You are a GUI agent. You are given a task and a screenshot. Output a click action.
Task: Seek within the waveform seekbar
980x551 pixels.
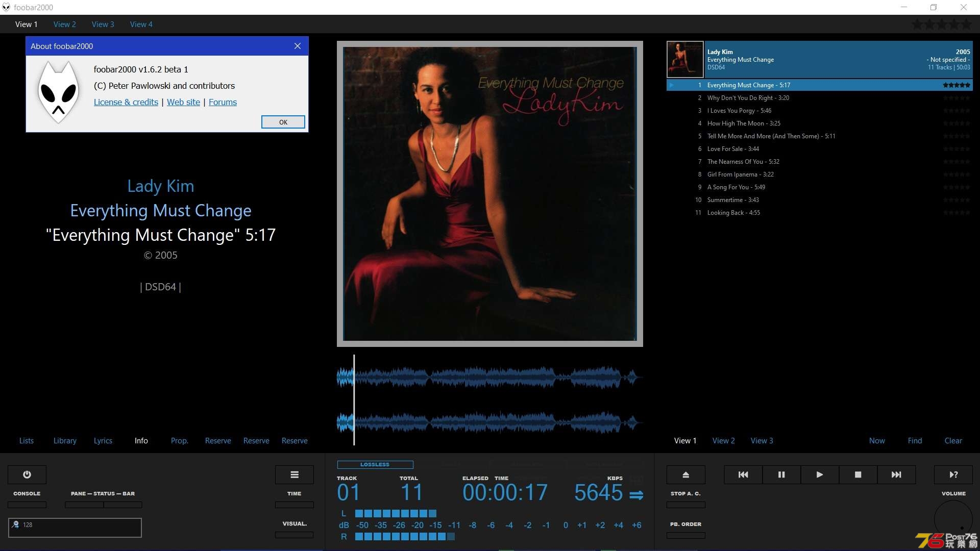coord(489,400)
